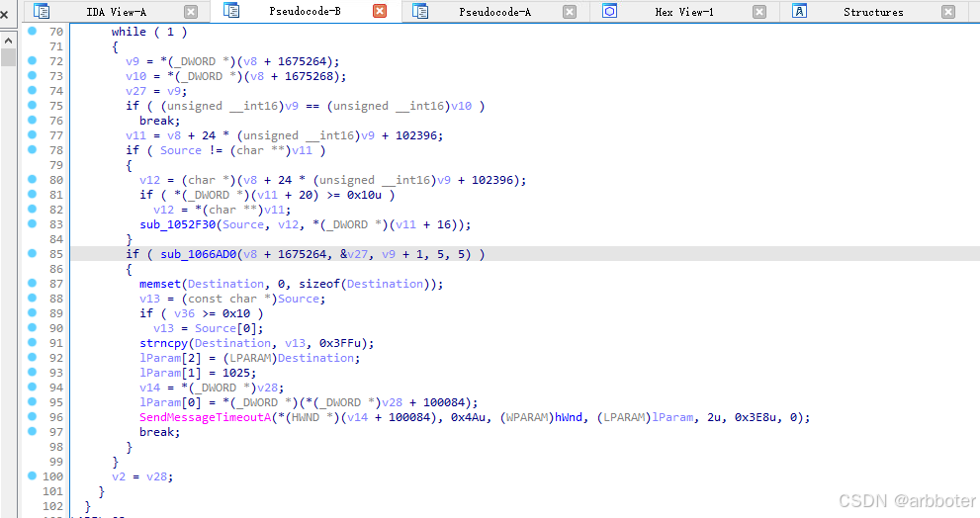980x518 pixels.
Task: Click variable v14 at start of line 94
Action: [149, 388]
